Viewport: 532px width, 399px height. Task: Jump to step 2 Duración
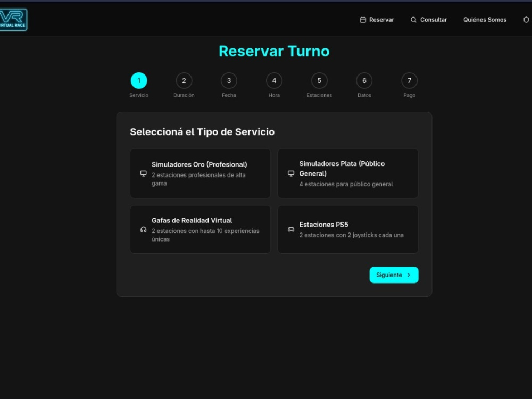tap(184, 81)
